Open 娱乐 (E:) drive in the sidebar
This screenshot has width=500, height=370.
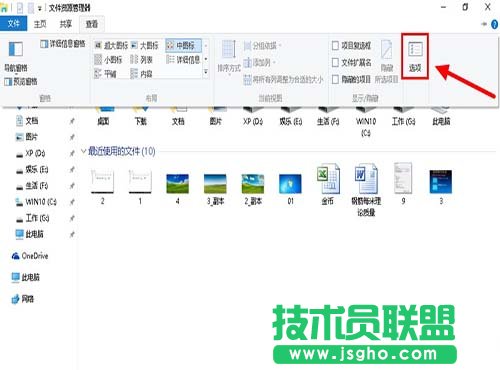[33, 170]
